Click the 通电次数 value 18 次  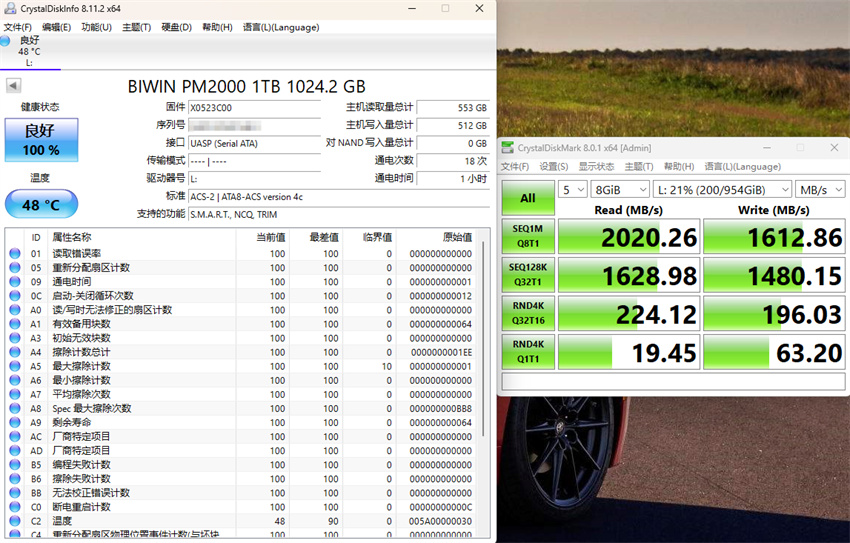(453, 161)
